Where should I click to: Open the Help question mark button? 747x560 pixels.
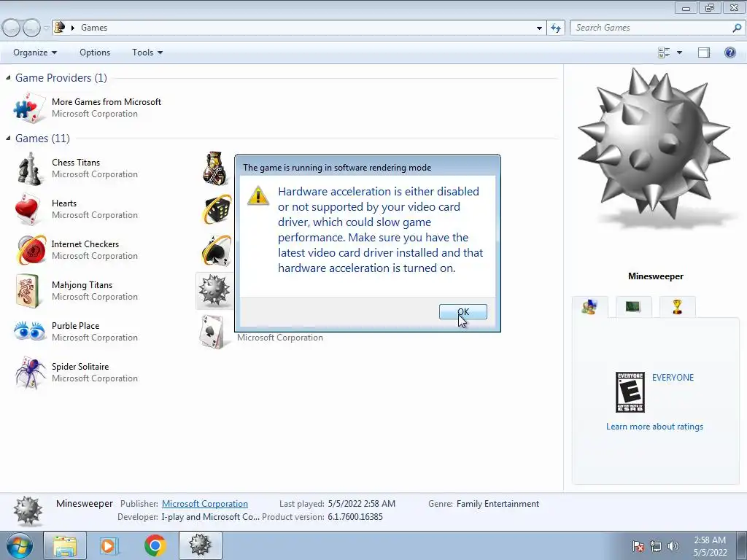tap(729, 52)
